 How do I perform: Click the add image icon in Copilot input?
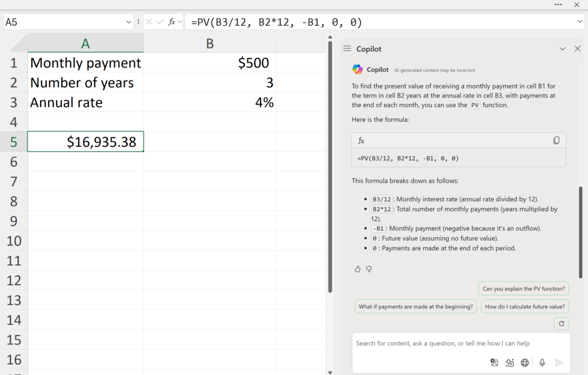[x=494, y=362]
